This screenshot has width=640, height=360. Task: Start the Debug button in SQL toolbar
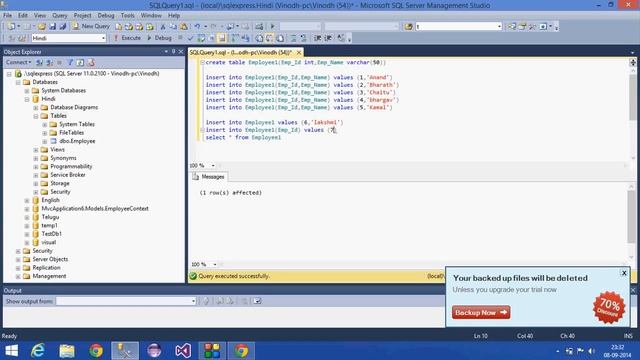click(x=159, y=38)
